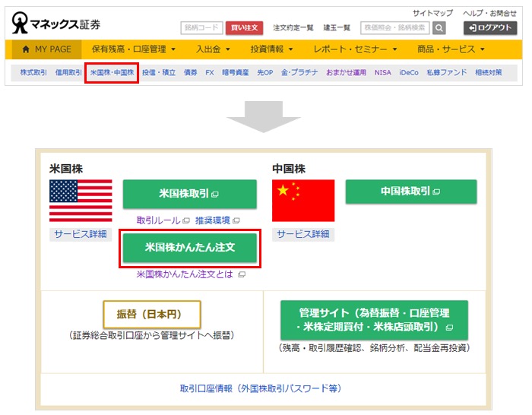Open 米国株・中国株 submenu item
Image resolution: width=532 pixels, height=415 pixels.
(x=112, y=72)
